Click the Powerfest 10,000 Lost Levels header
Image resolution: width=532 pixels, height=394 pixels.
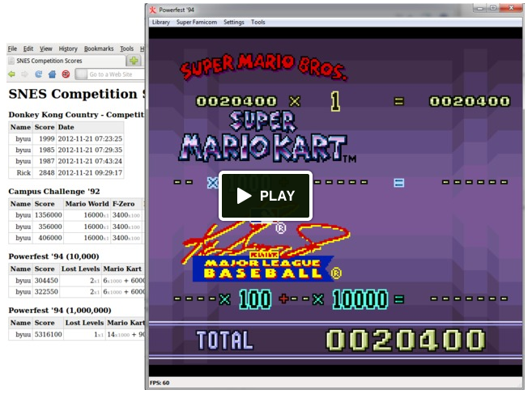pyautogui.click(x=80, y=269)
